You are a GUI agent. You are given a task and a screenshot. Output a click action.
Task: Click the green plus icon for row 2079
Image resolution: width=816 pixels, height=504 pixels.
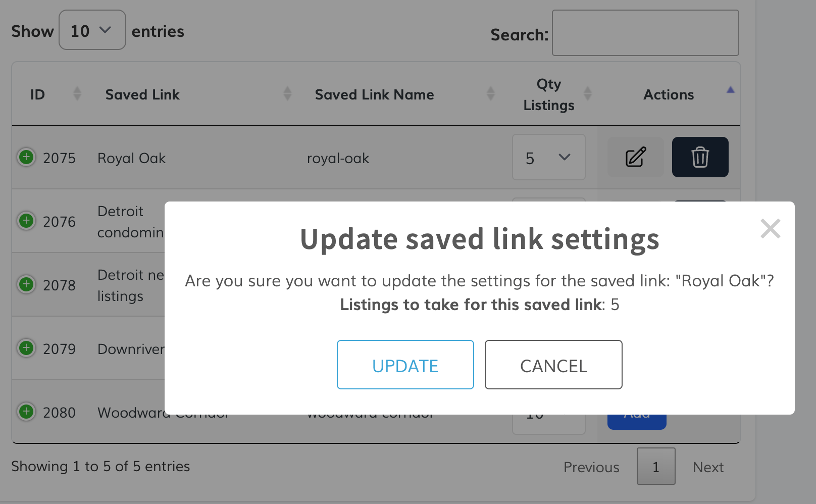26,348
